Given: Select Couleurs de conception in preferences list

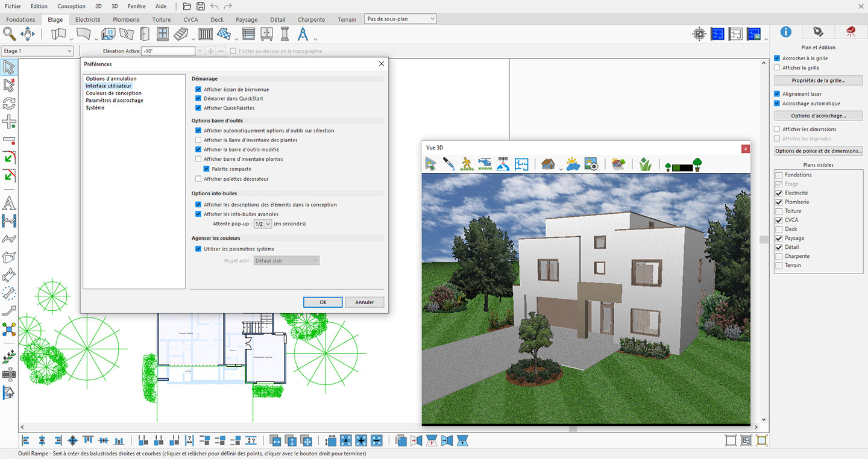Looking at the screenshot, I should click(x=114, y=93).
